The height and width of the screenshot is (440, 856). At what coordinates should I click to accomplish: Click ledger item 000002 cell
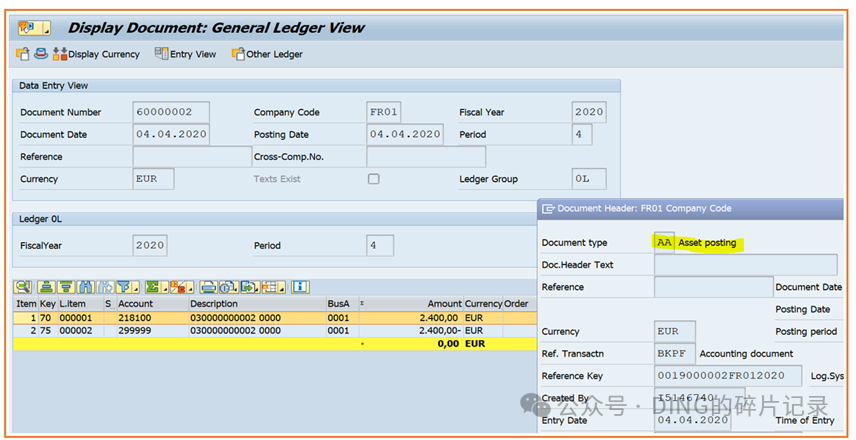(x=80, y=330)
